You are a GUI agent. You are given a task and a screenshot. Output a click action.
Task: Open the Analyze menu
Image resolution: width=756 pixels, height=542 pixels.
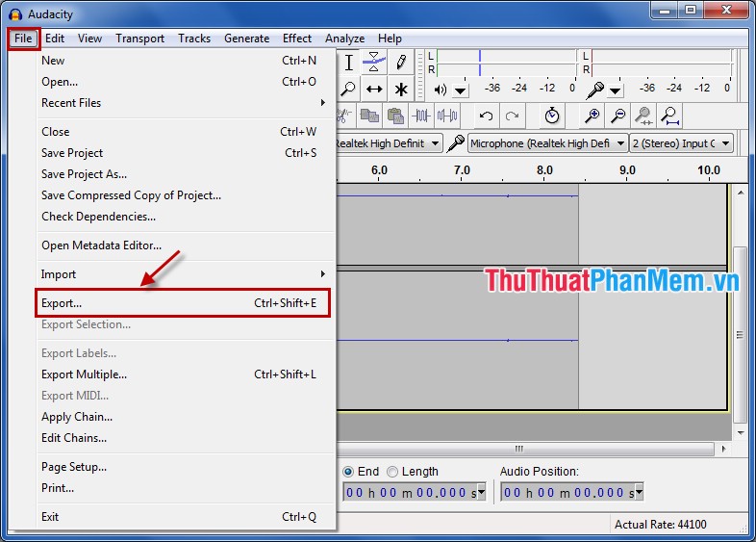pos(344,39)
